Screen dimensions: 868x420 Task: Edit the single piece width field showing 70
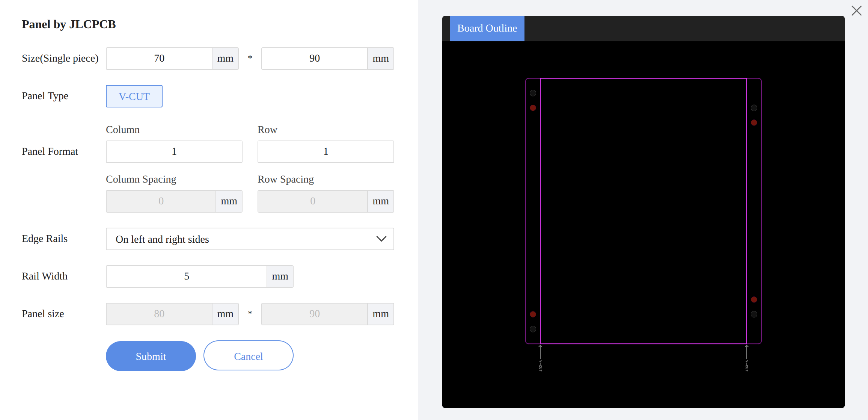(159, 59)
